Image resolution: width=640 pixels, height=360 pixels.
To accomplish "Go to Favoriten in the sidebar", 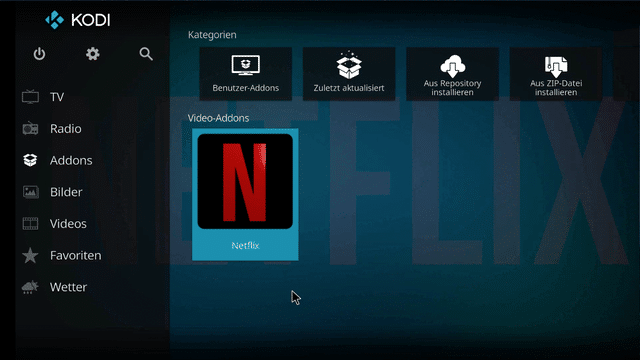I will pos(76,256).
